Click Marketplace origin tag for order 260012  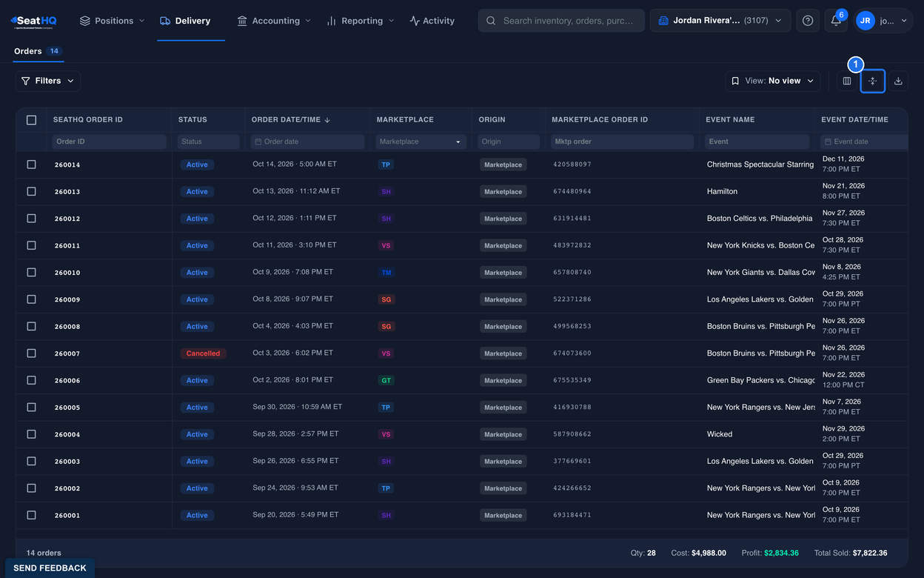click(503, 219)
